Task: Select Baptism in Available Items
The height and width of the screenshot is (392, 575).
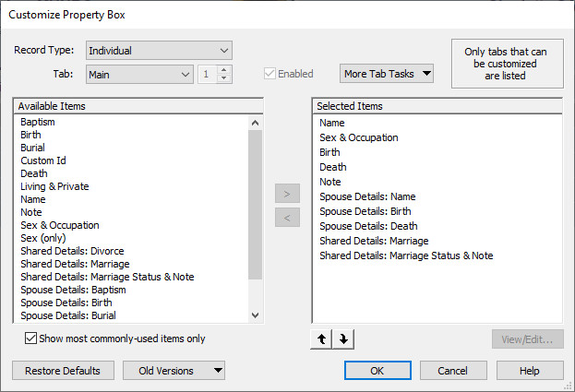Action: (x=38, y=122)
